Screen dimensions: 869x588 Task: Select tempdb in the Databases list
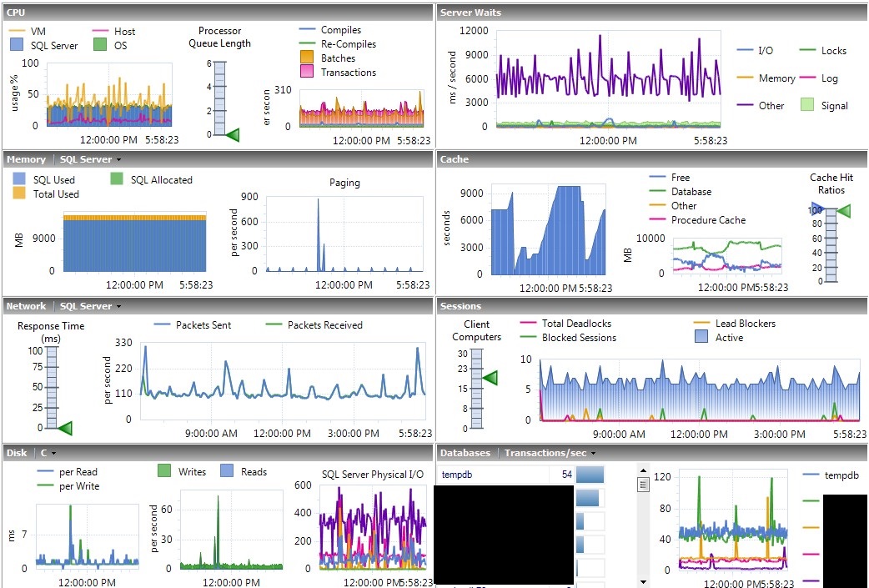457,475
